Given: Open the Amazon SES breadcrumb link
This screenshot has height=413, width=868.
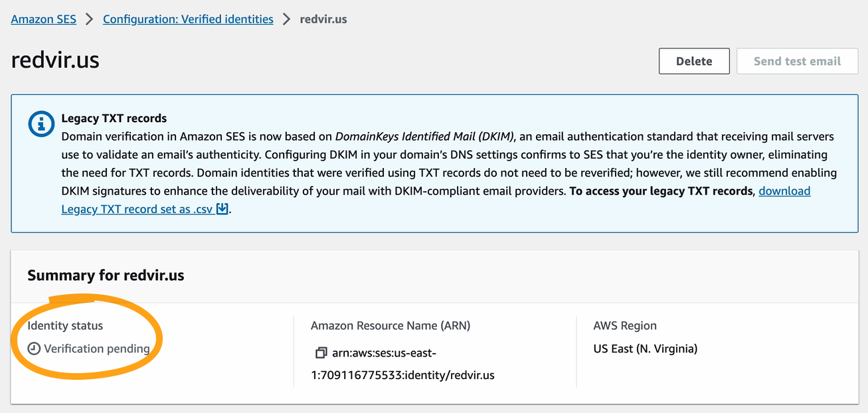Looking at the screenshot, I should [x=43, y=19].
